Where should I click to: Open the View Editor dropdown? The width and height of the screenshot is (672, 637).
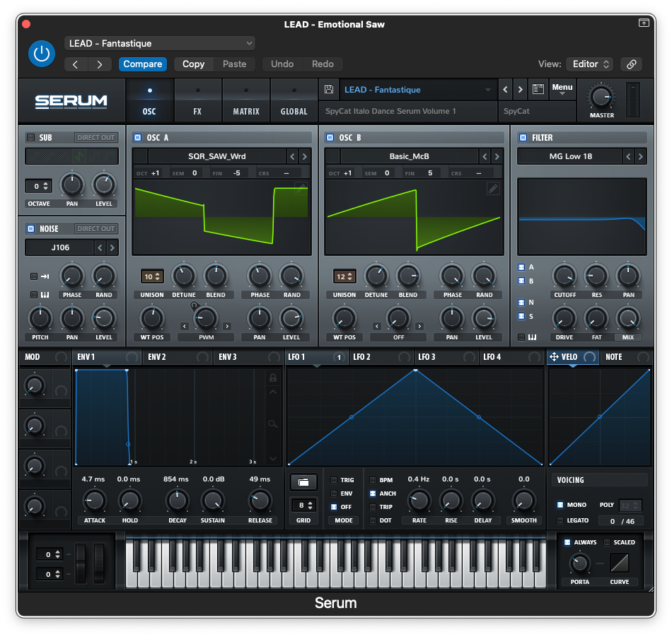pos(590,64)
